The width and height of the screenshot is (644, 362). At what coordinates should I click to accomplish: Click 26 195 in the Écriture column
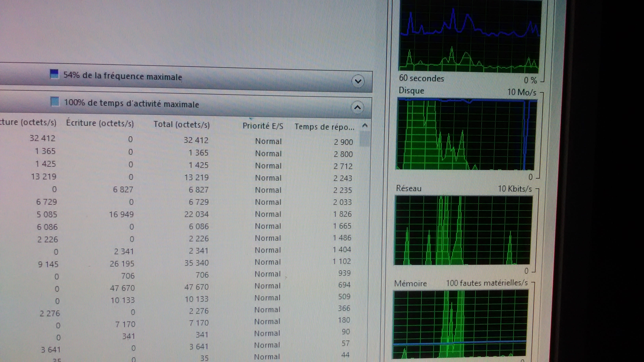tap(122, 264)
